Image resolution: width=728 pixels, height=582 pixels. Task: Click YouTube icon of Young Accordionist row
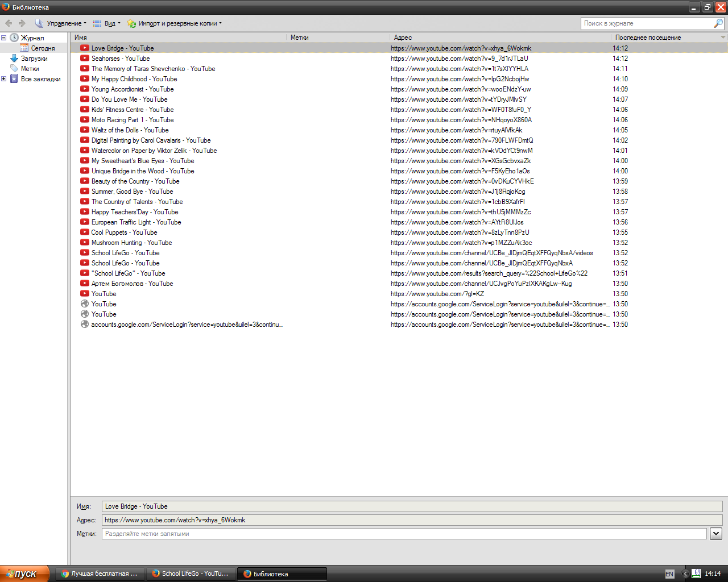point(85,89)
